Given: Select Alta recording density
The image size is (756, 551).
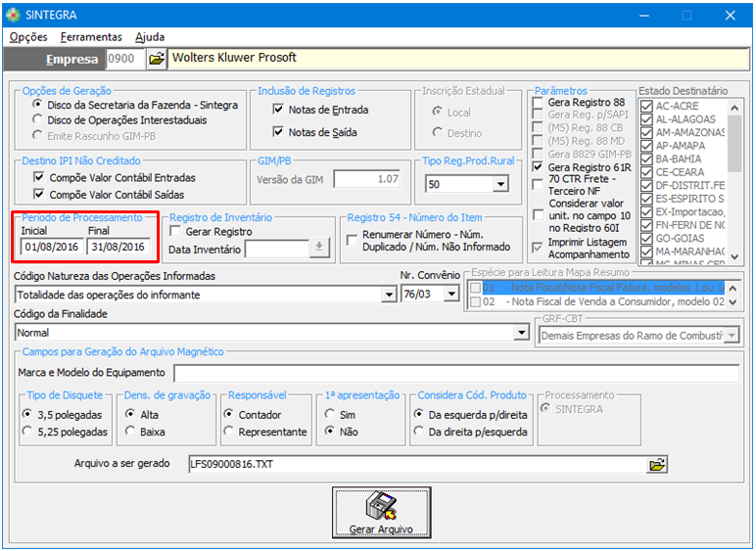Looking at the screenshot, I should 129,414.
